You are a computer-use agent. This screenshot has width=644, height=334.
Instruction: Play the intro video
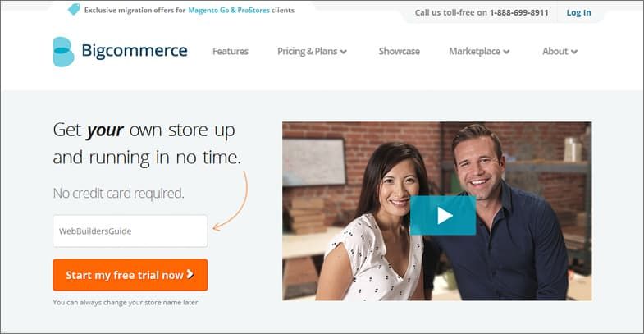[x=443, y=215]
